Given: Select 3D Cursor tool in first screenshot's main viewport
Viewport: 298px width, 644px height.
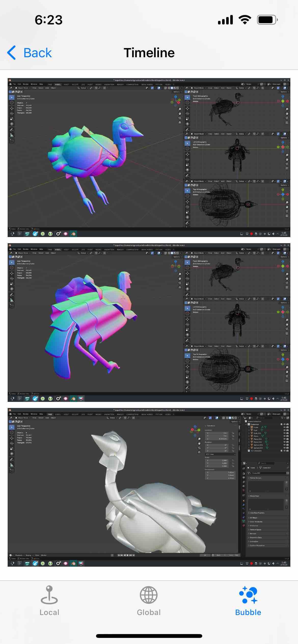Looking at the screenshot, I should 12,103.
